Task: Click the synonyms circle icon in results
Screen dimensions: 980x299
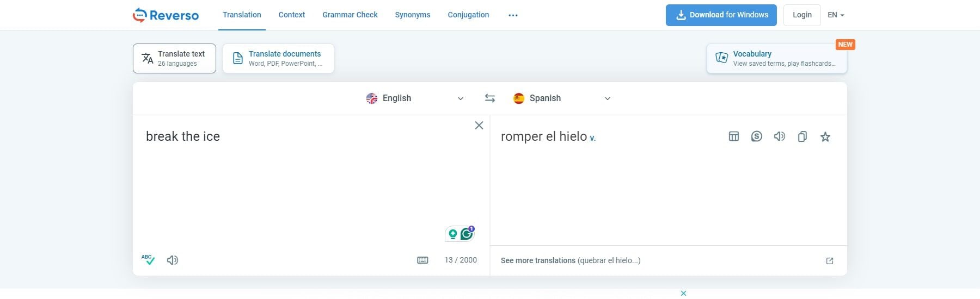Action: coord(756,136)
